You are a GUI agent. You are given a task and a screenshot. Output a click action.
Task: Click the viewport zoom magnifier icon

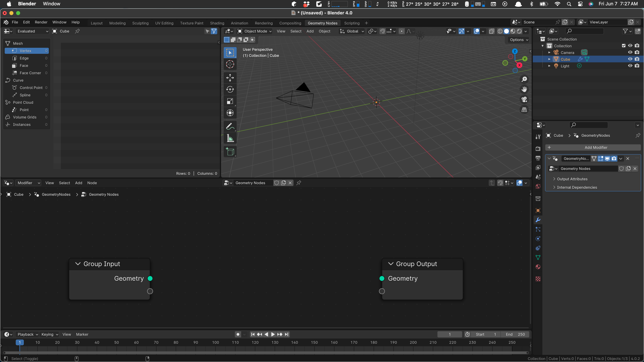pos(524,79)
